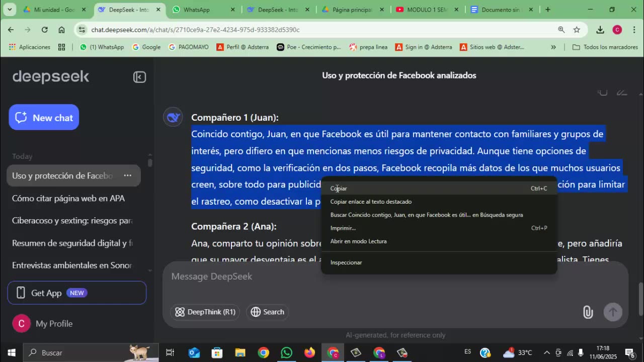
Task: Open Windows Start menu
Action: click(x=11, y=352)
